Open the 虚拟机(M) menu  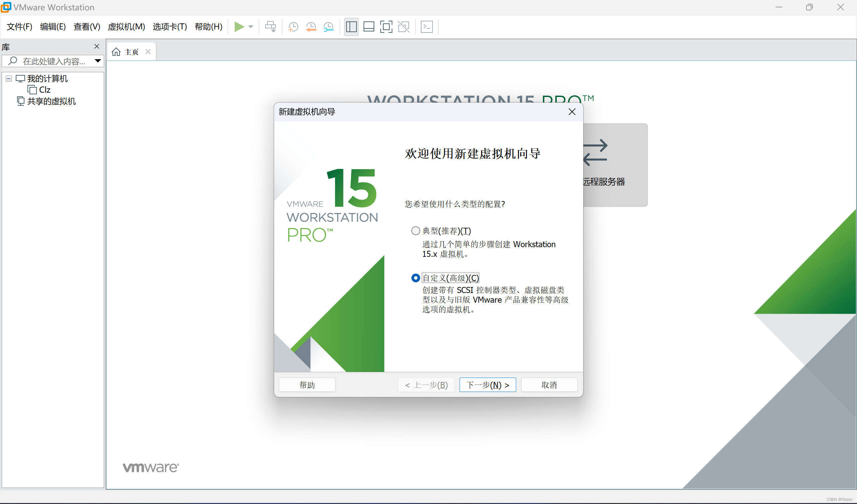[x=126, y=27]
